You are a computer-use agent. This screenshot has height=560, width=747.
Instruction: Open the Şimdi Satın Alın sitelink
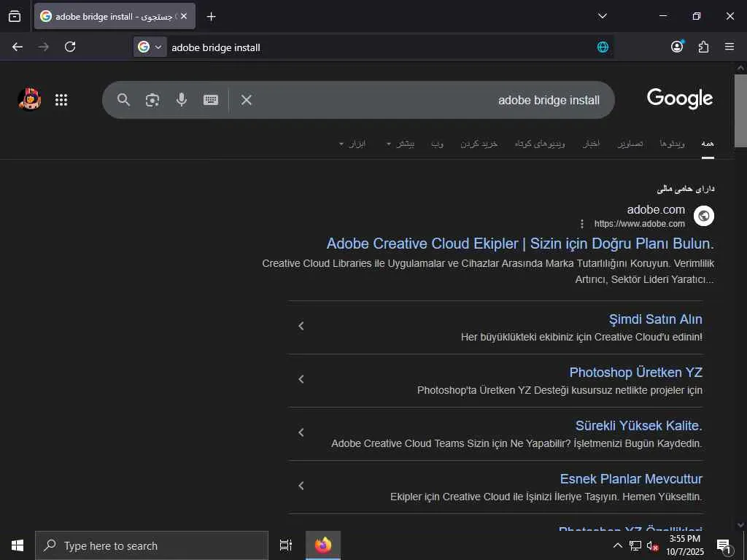[x=656, y=319]
